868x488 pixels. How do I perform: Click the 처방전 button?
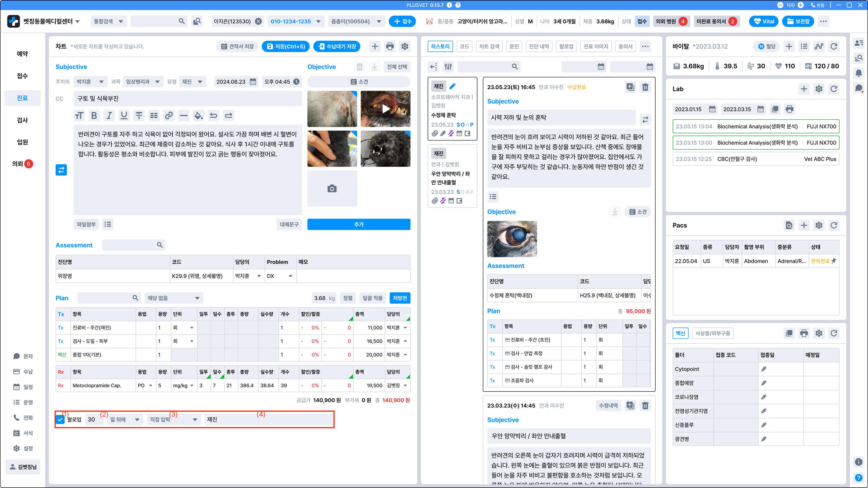tap(400, 298)
